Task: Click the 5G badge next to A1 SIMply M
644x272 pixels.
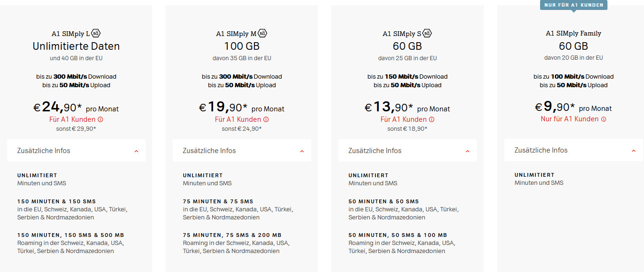Action: point(262,33)
